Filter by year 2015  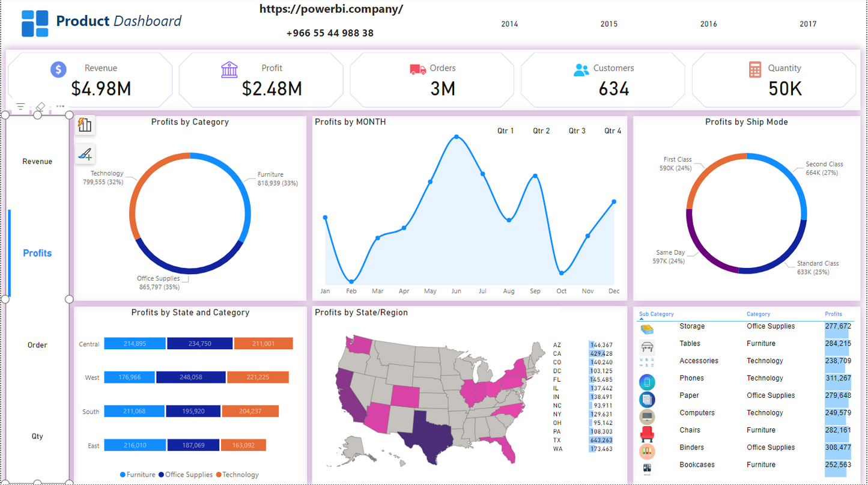point(609,24)
